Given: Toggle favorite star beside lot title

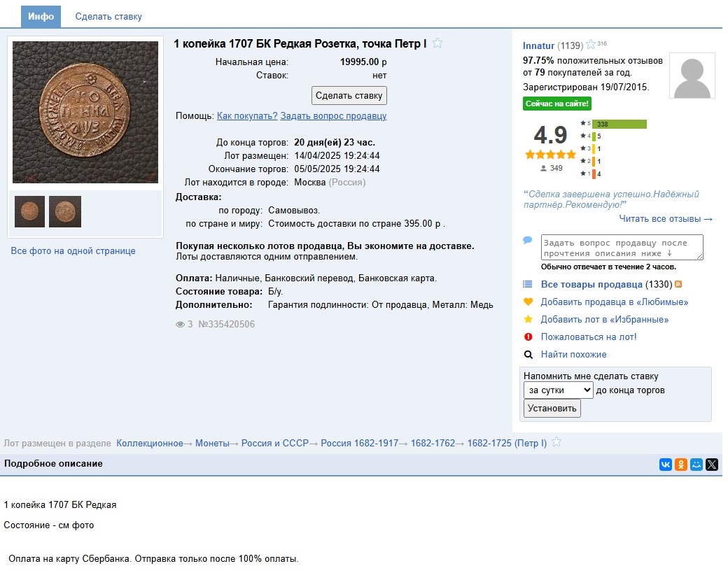Looking at the screenshot, I should click(437, 43).
